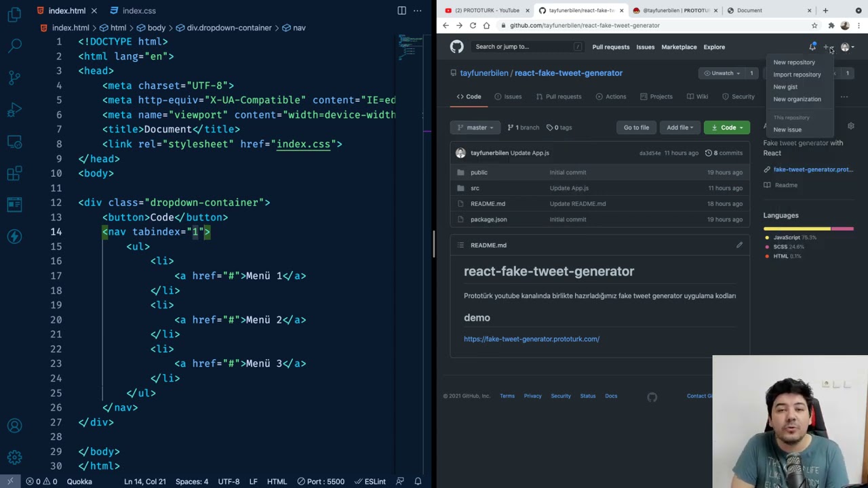The width and height of the screenshot is (868, 488).
Task: Click the languages color bar
Action: [x=808, y=229]
